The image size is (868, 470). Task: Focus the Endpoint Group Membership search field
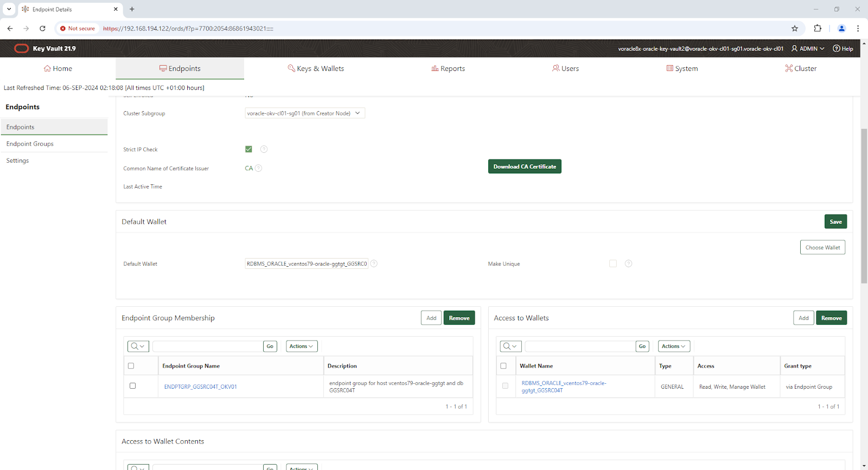click(x=207, y=346)
